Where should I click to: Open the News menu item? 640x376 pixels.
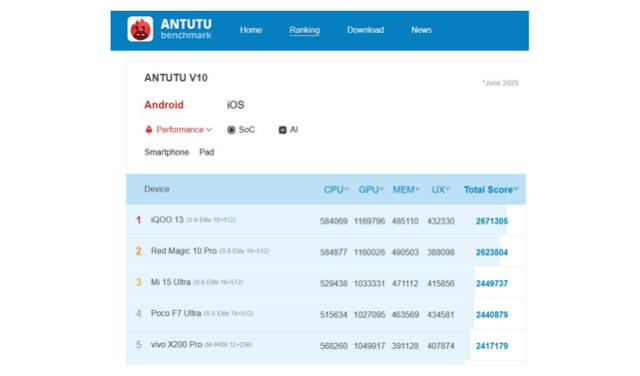coord(422,30)
